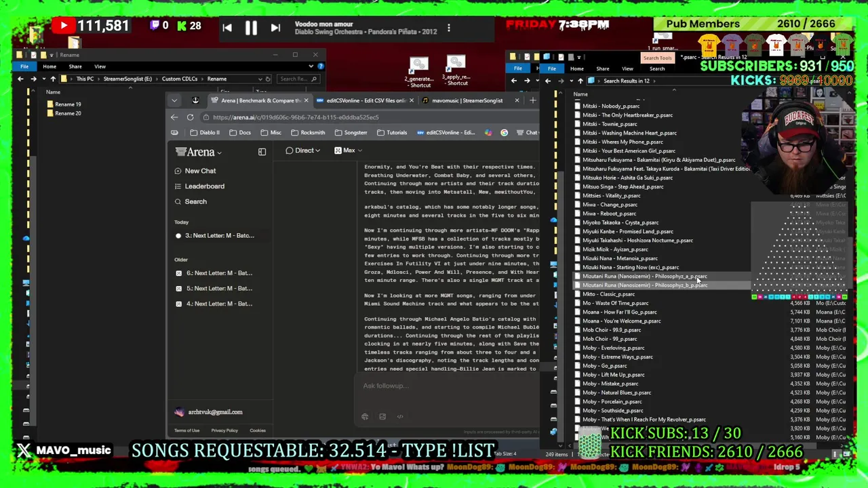Image resolution: width=868 pixels, height=488 pixels.
Task: Open a new browser tab
Action: [x=532, y=100]
